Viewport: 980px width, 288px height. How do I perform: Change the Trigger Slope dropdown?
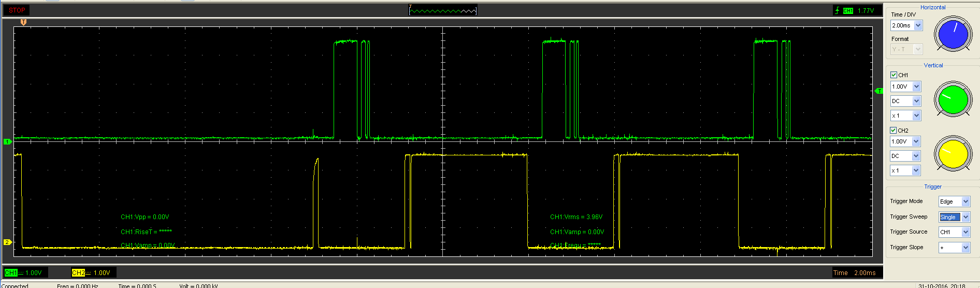point(965,248)
